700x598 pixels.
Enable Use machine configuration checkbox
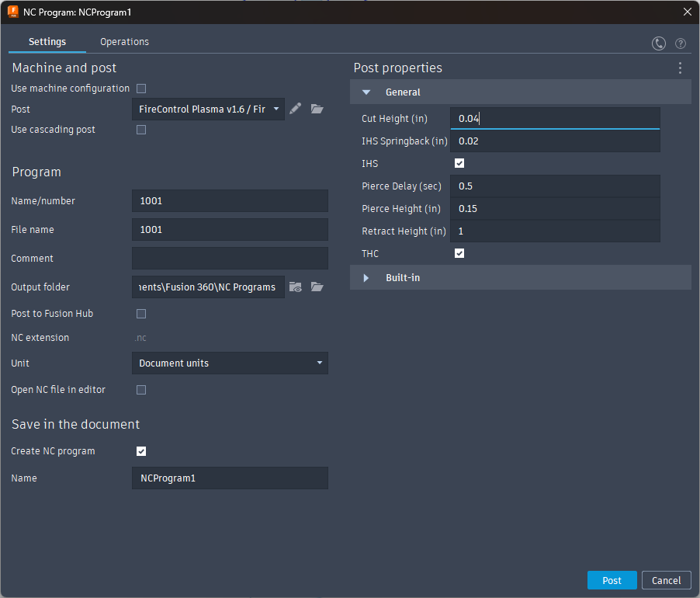click(141, 89)
